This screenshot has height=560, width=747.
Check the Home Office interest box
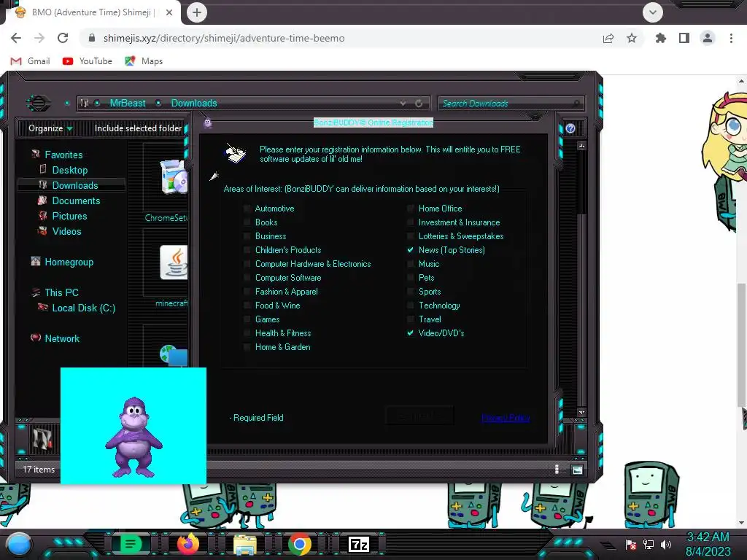point(410,209)
